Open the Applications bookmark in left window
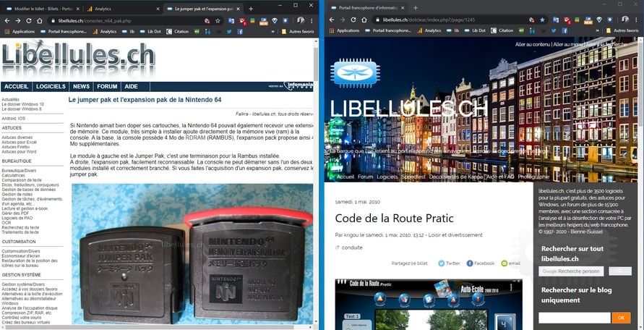Image resolution: width=644 pixels, height=330 pixels. click(20, 31)
